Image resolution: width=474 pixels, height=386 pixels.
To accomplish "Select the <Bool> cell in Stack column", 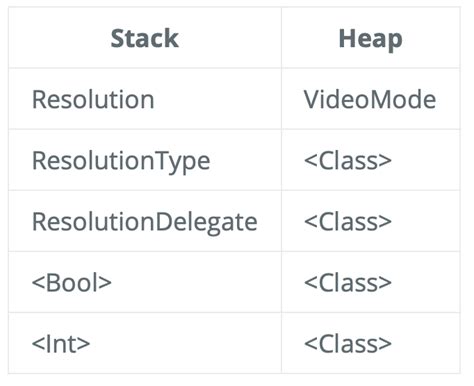I will 145,282.
